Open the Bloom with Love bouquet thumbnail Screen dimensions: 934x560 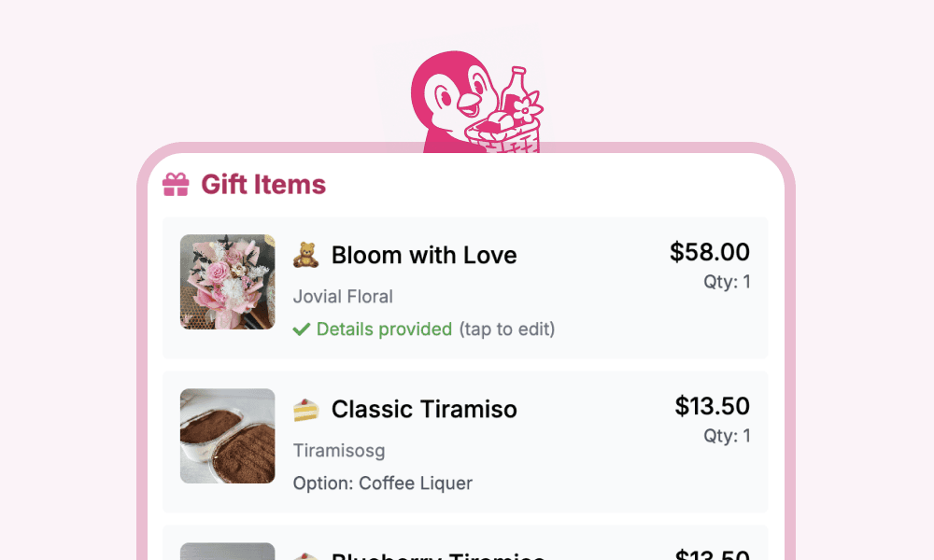(x=228, y=282)
